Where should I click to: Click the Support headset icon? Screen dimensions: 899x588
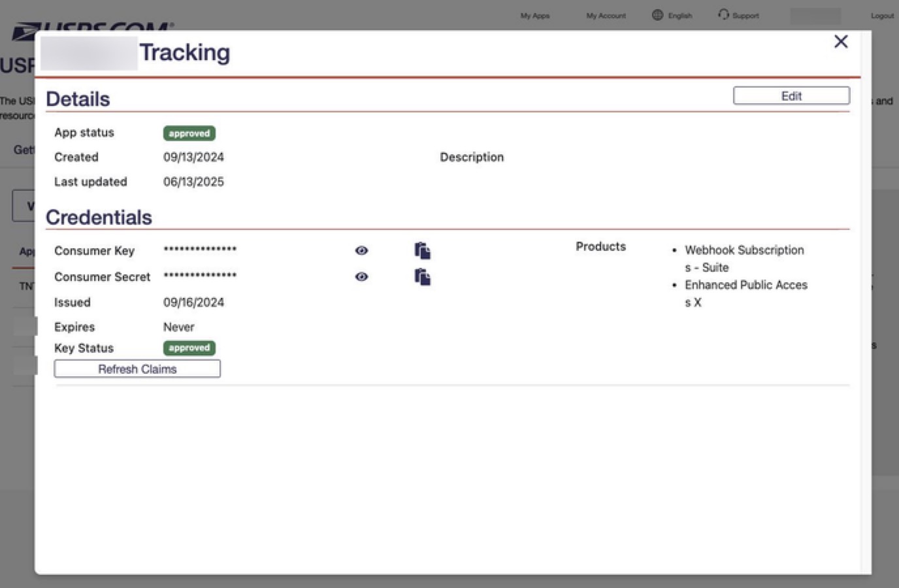pos(723,14)
